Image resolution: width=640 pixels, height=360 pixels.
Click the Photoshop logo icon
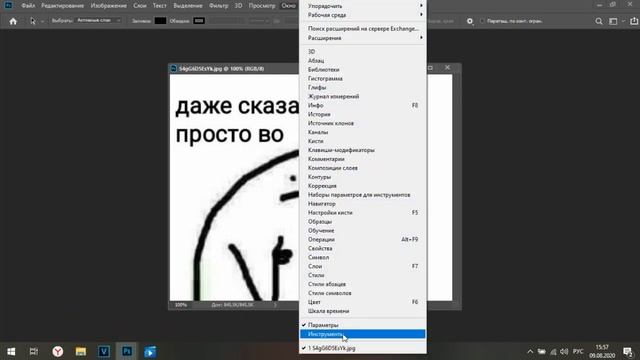[x=8, y=5]
